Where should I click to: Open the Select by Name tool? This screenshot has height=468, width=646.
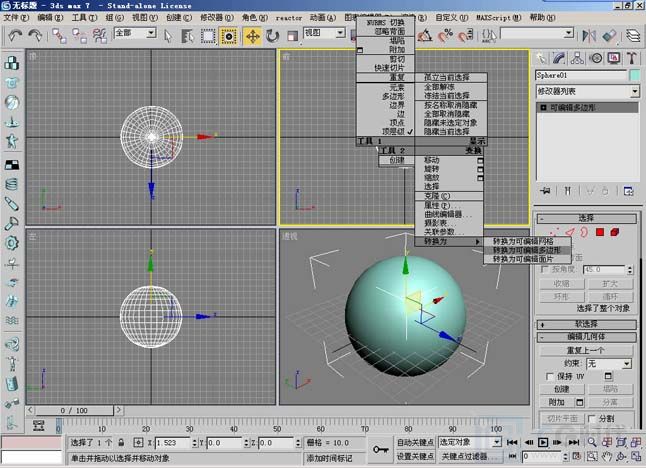pyautogui.click(x=187, y=36)
